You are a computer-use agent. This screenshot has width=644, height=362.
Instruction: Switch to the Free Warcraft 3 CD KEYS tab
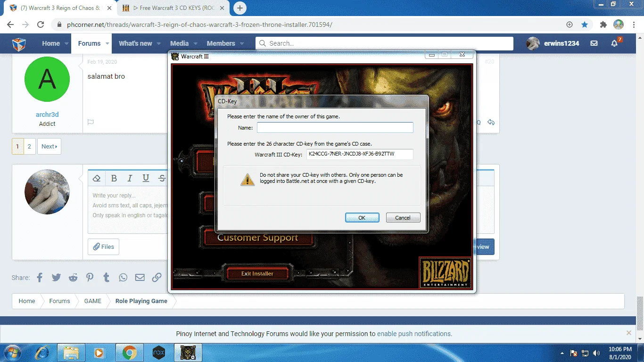[x=174, y=8]
